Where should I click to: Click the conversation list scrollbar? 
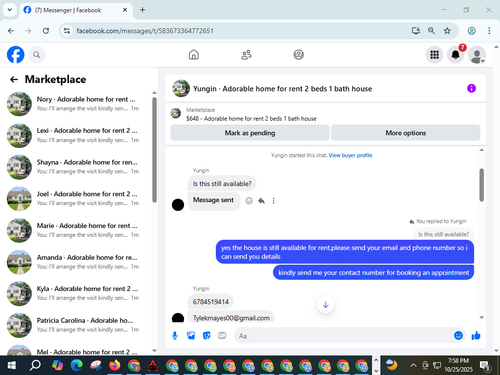[154, 150]
